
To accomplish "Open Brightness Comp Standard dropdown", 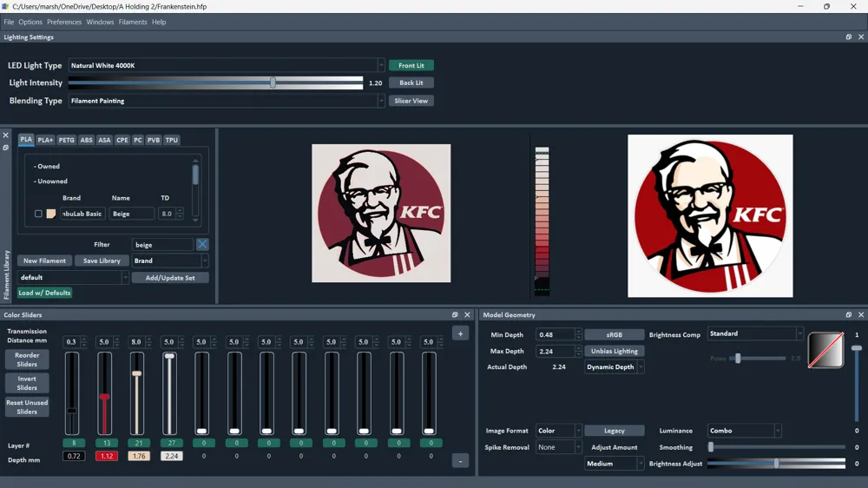I will 756,333.
